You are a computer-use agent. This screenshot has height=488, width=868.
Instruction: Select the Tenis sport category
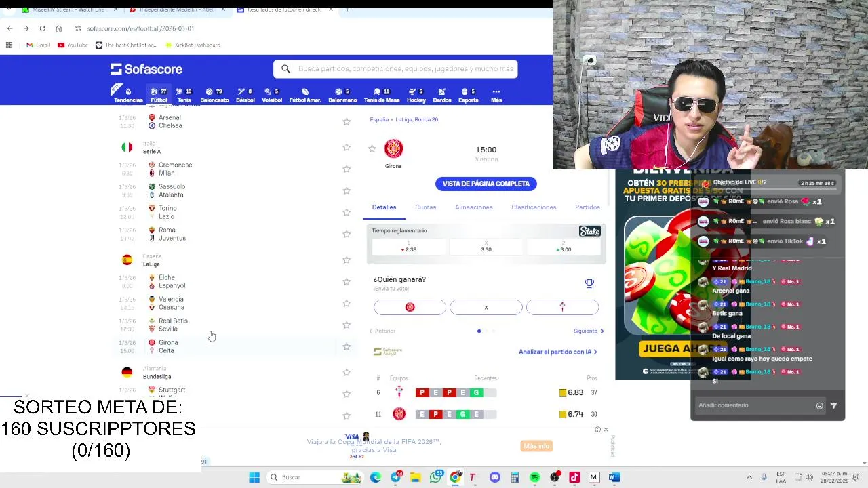pyautogui.click(x=184, y=96)
